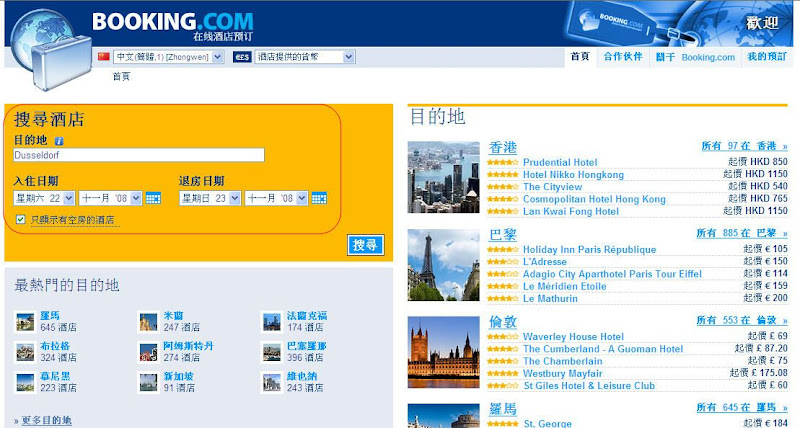
Task: View all 97 hotels in 香港
Action: (x=744, y=146)
